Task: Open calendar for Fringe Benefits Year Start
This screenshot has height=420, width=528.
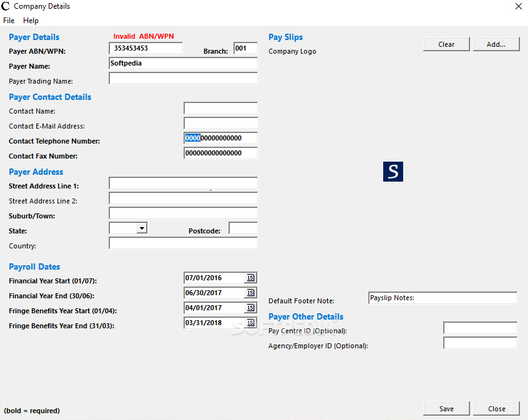Action: [x=250, y=308]
